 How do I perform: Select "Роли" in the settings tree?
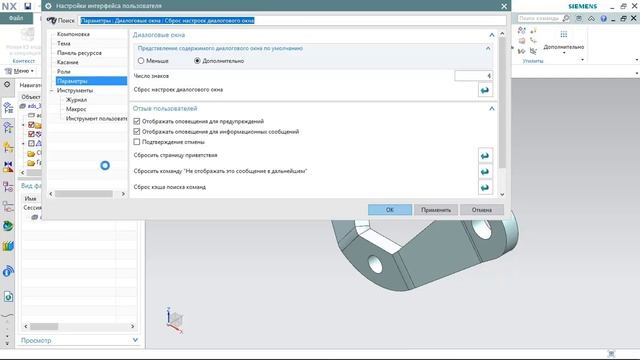(x=64, y=71)
